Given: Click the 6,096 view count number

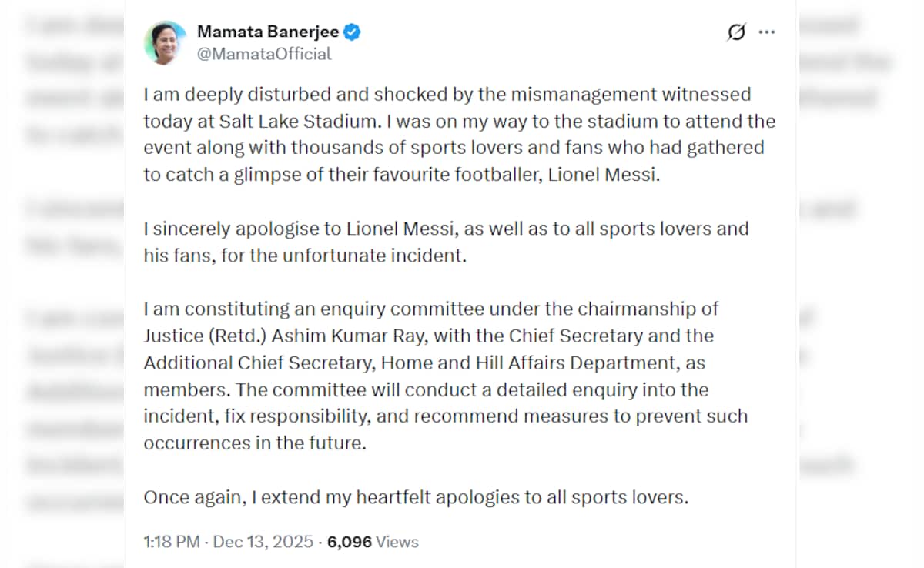Looking at the screenshot, I should [x=350, y=542].
